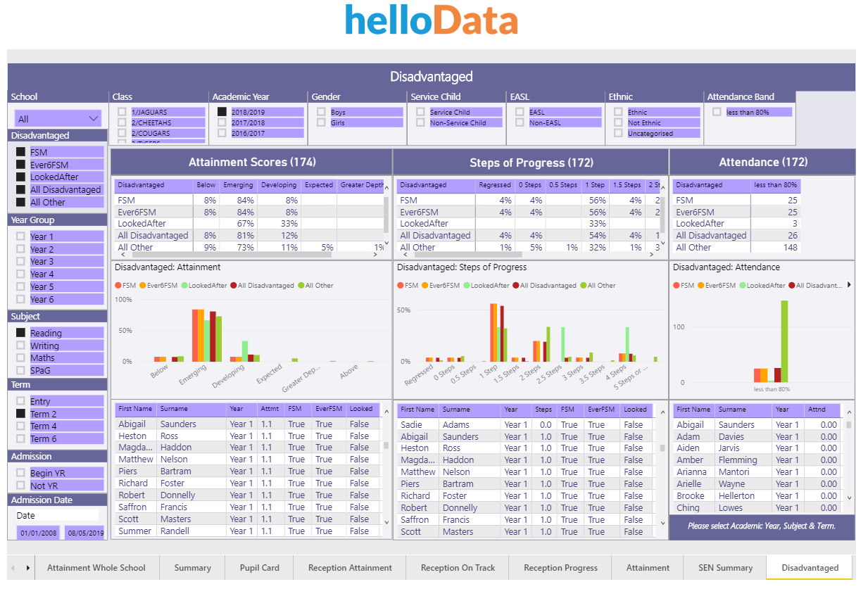Click the FSM legend marker on Attainment chart
868x589 pixels.
point(118,285)
